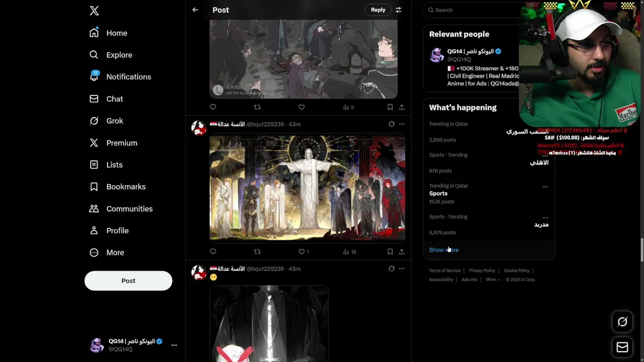Click the X logo icon
644x362 pixels.
tap(94, 11)
